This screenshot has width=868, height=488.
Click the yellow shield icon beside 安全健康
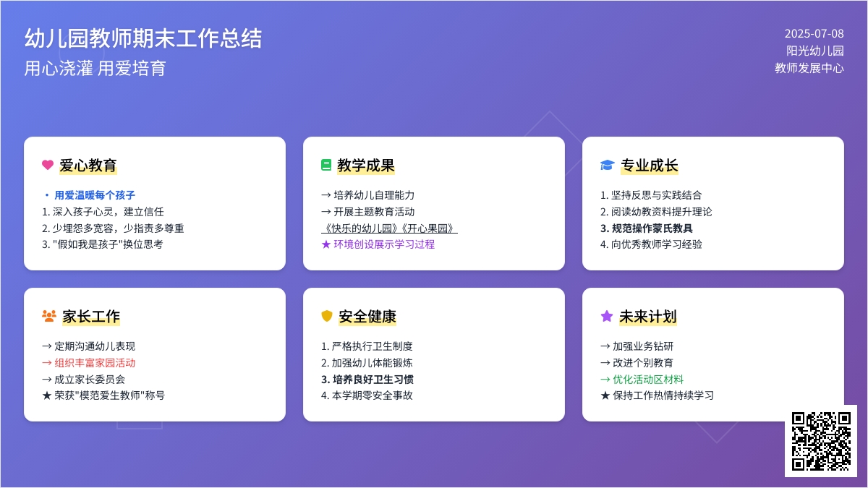tap(327, 316)
